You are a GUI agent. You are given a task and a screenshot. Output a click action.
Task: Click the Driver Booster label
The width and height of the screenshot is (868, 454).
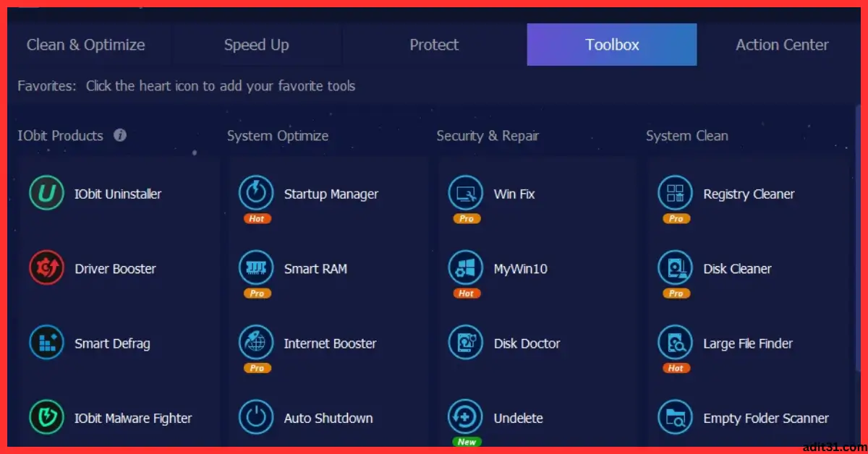(x=115, y=269)
